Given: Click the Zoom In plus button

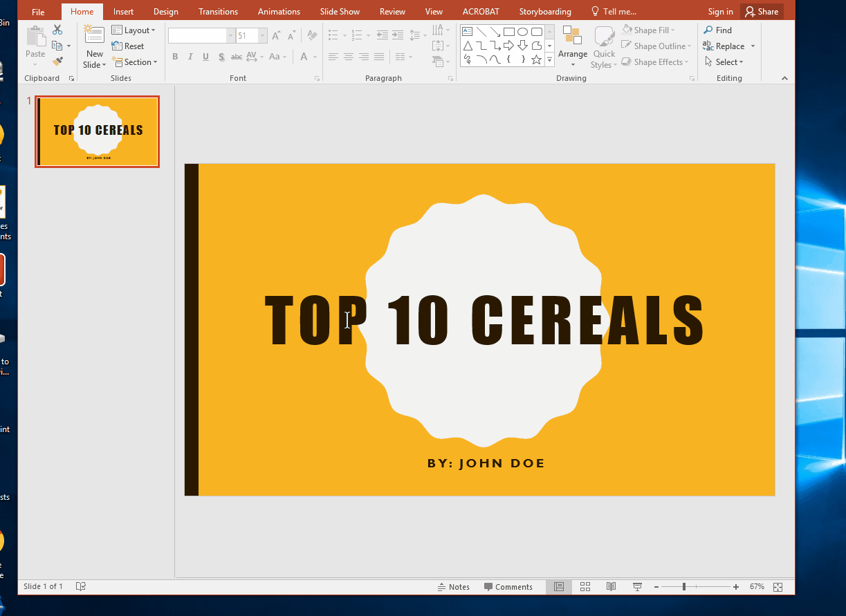Looking at the screenshot, I should click(736, 586).
